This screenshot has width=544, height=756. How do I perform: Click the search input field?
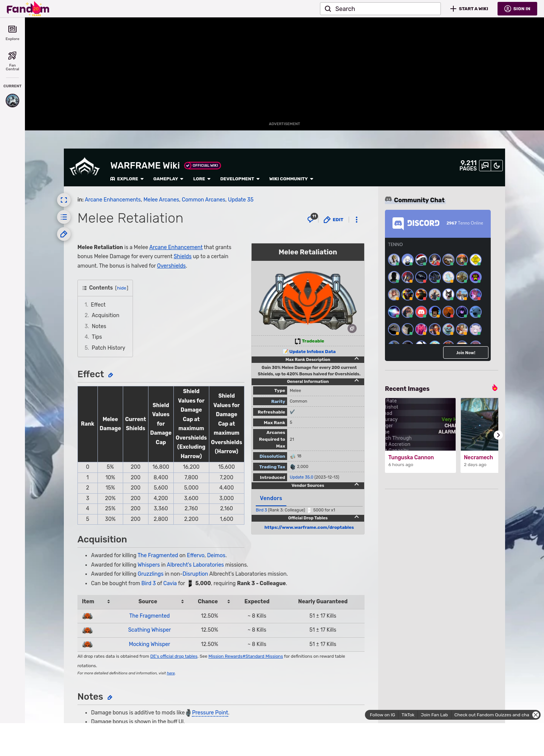[x=380, y=9]
